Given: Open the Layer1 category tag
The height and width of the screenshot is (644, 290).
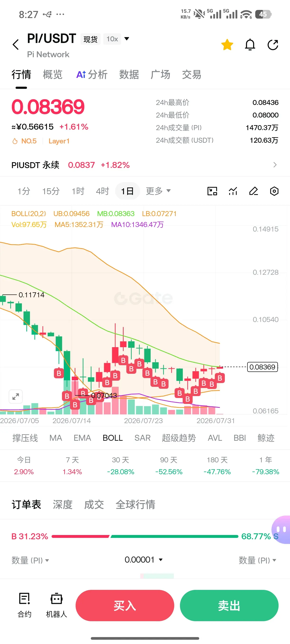Looking at the screenshot, I should (59, 141).
